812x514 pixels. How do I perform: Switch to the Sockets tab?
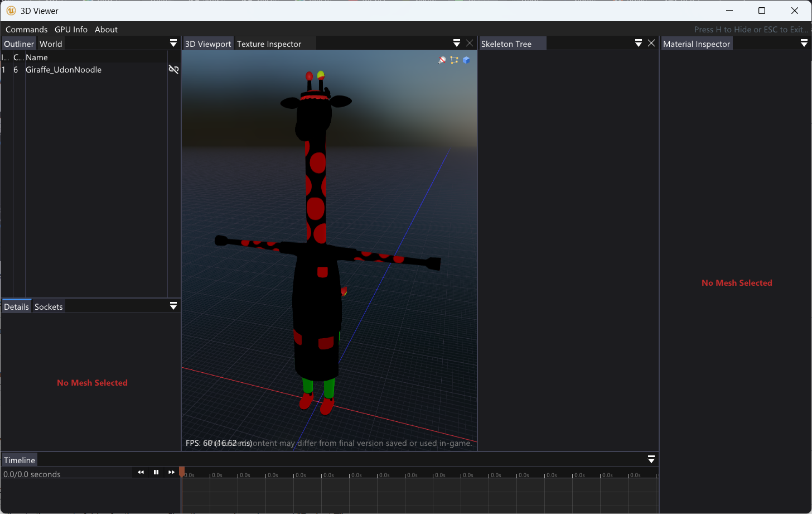tap(49, 307)
